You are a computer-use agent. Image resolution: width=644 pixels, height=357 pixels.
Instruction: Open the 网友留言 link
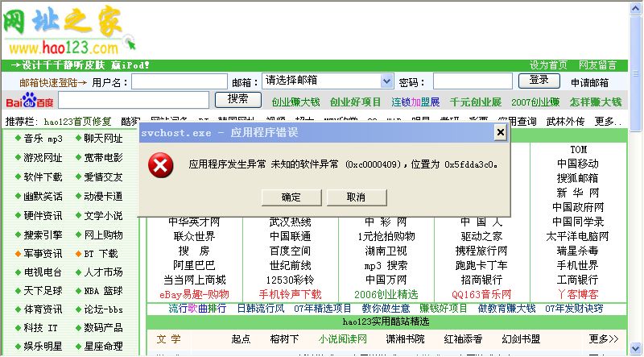(x=597, y=65)
